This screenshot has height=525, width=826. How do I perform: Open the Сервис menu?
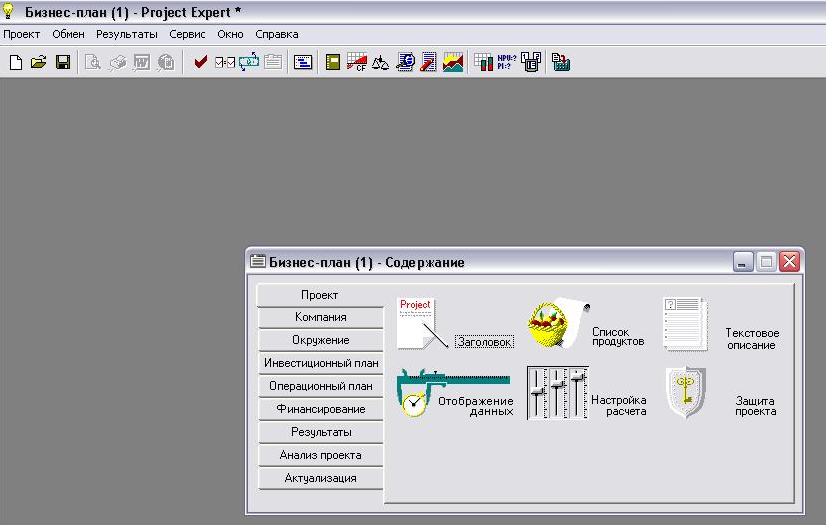pyautogui.click(x=187, y=34)
